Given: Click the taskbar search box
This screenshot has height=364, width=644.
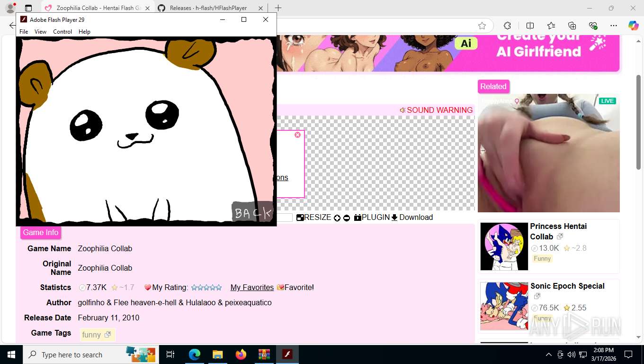Looking at the screenshot, I should pos(91,355).
